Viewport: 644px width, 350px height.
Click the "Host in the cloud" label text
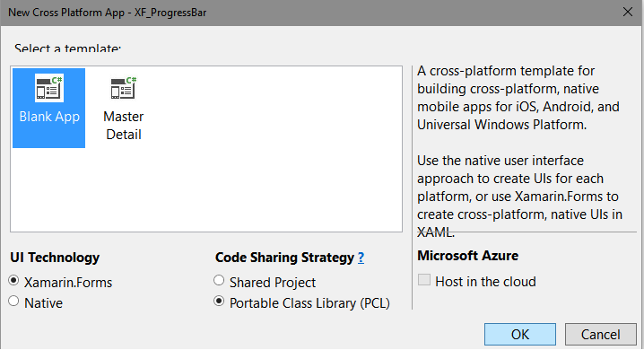(485, 282)
